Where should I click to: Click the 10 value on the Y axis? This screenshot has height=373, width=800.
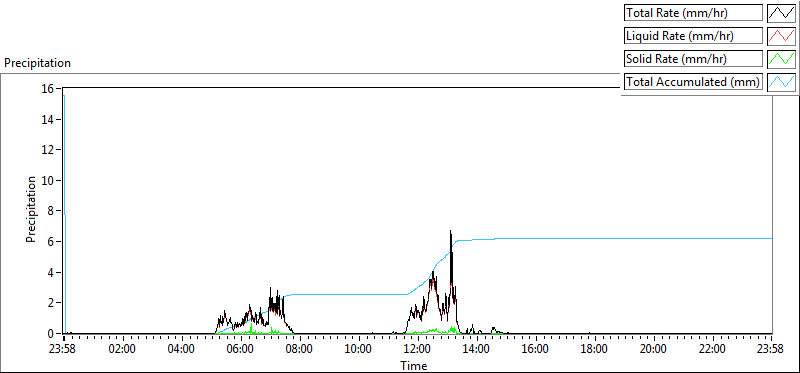(x=47, y=180)
